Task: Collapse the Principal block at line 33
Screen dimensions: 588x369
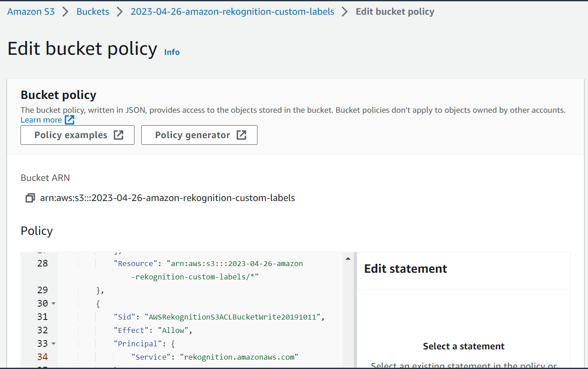Action: (x=53, y=344)
